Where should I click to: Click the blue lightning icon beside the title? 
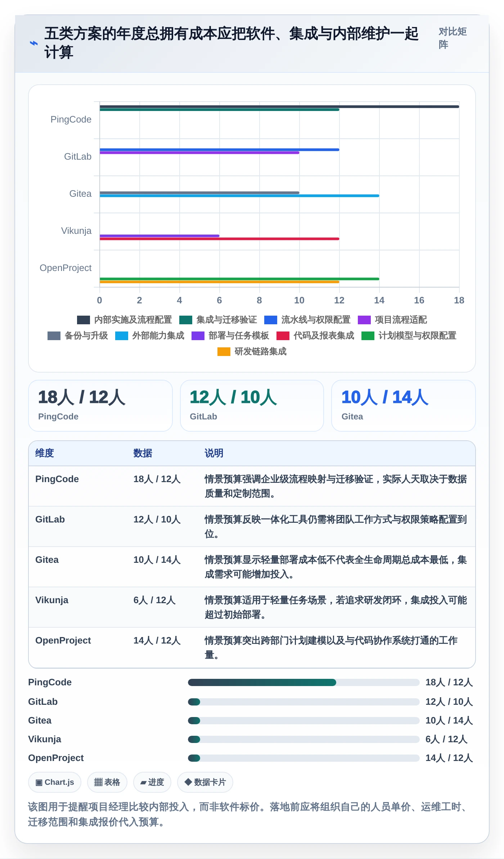(33, 43)
